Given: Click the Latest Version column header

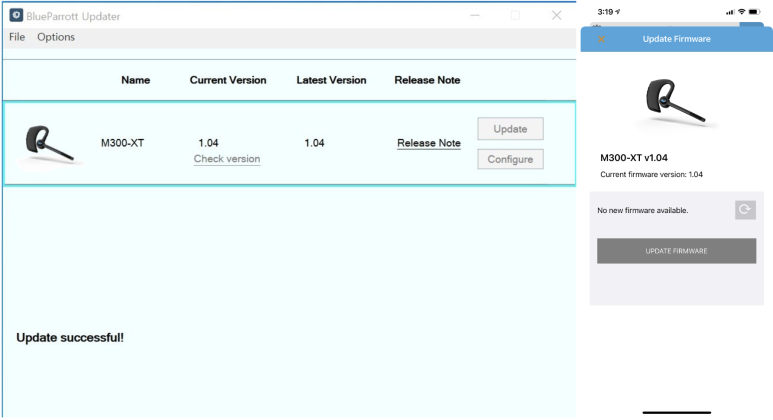Looking at the screenshot, I should (x=331, y=80).
